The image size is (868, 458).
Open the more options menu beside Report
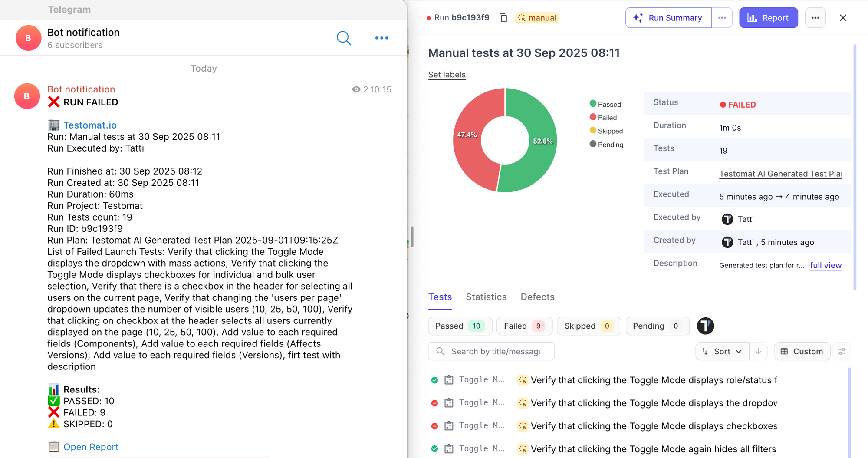815,18
